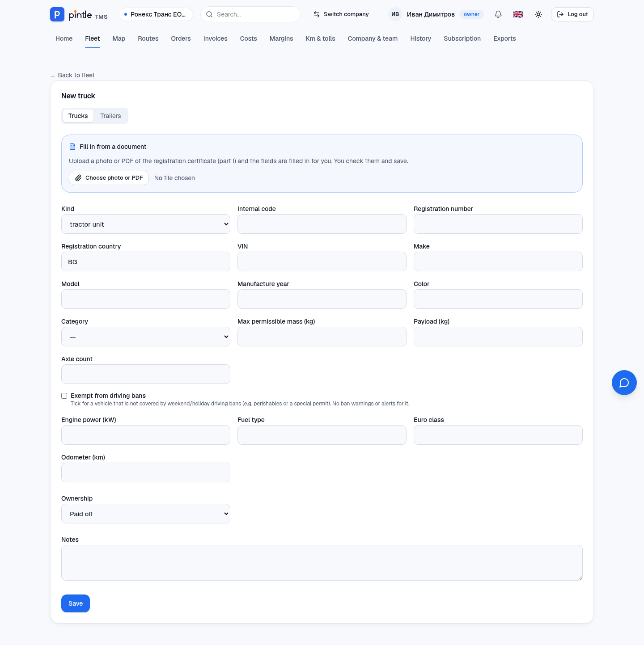Image resolution: width=644 pixels, height=645 pixels.
Task: Click the Odometer (km) field
Action: click(x=146, y=472)
